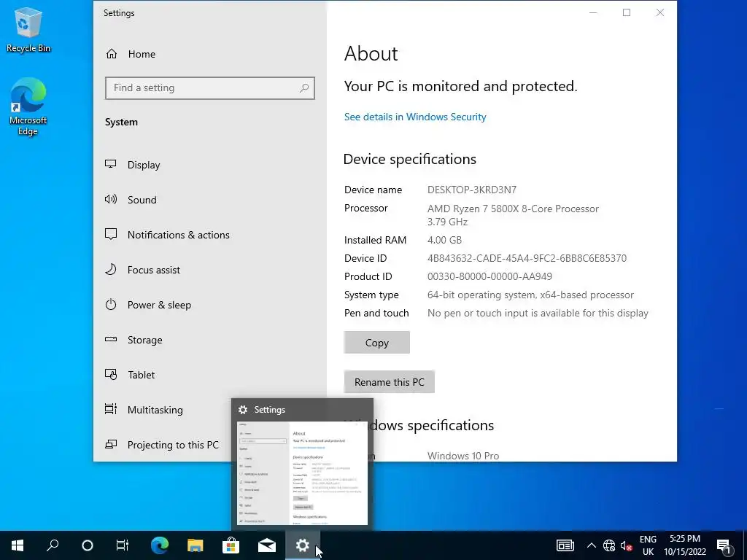
Task: Open the Mail app from taskbar
Action: point(267,545)
